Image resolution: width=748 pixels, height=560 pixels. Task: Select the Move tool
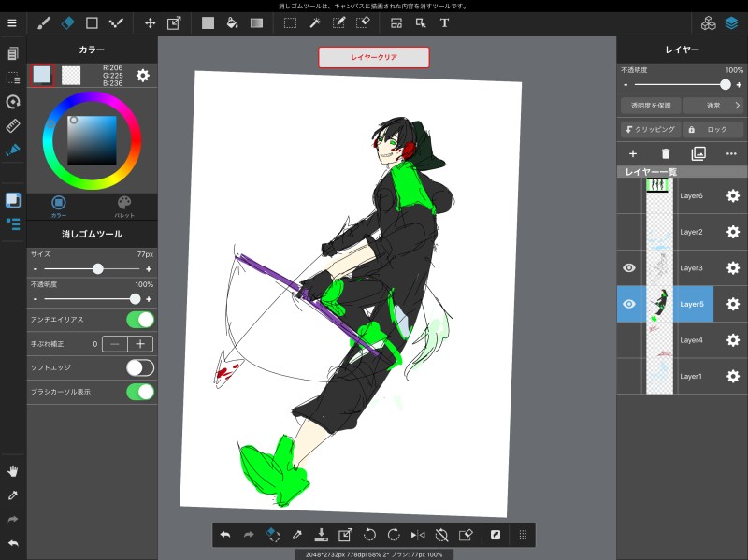(x=150, y=22)
